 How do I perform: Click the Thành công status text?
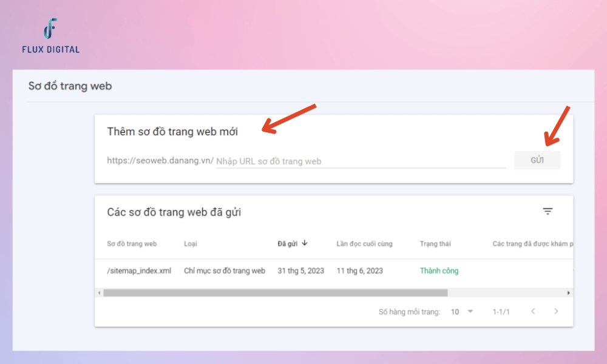tap(439, 271)
